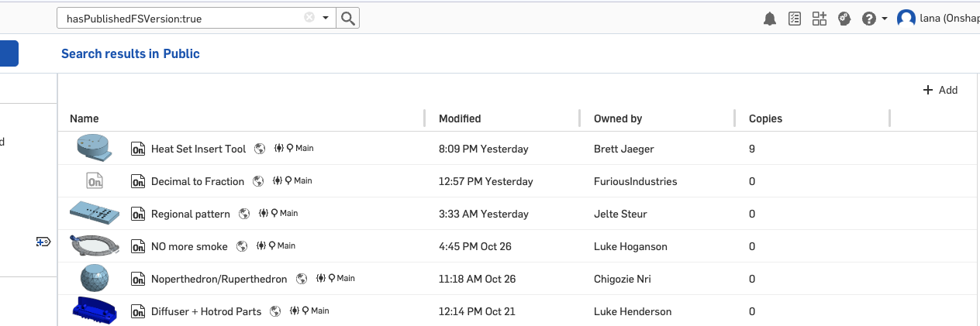Clear the search field text

(x=309, y=18)
